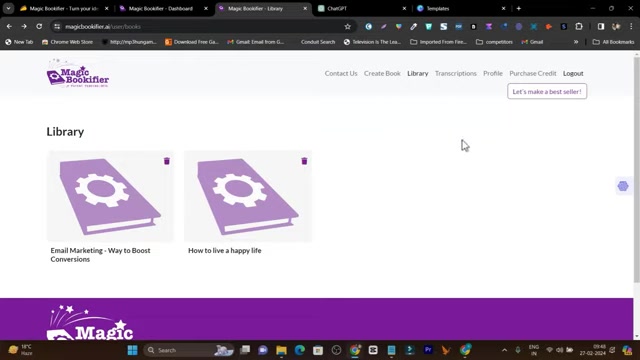This screenshot has width=640, height=360.
Task: Open a new browser tab
Action: pos(518,9)
